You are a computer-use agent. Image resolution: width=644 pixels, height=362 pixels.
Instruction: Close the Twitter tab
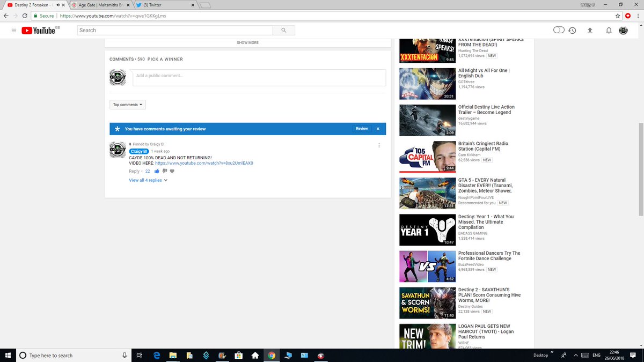click(192, 5)
